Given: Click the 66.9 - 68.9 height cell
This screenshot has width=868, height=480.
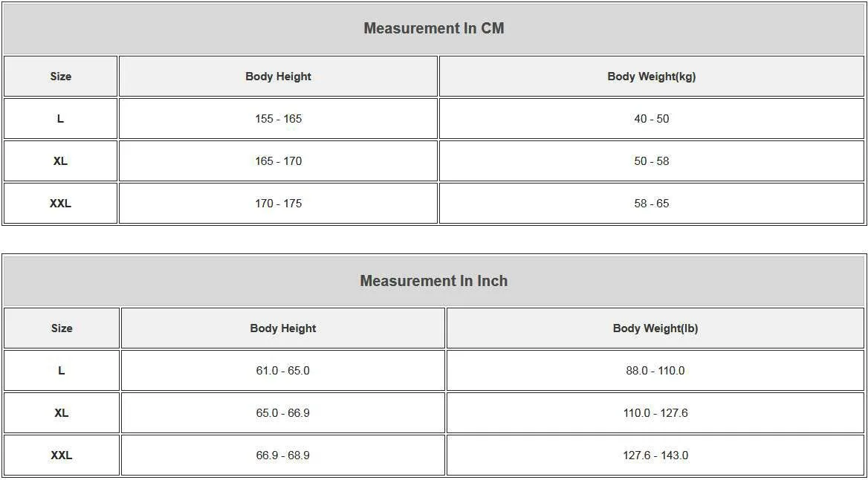Looking at the screenshot, I should tap(283, 455).
